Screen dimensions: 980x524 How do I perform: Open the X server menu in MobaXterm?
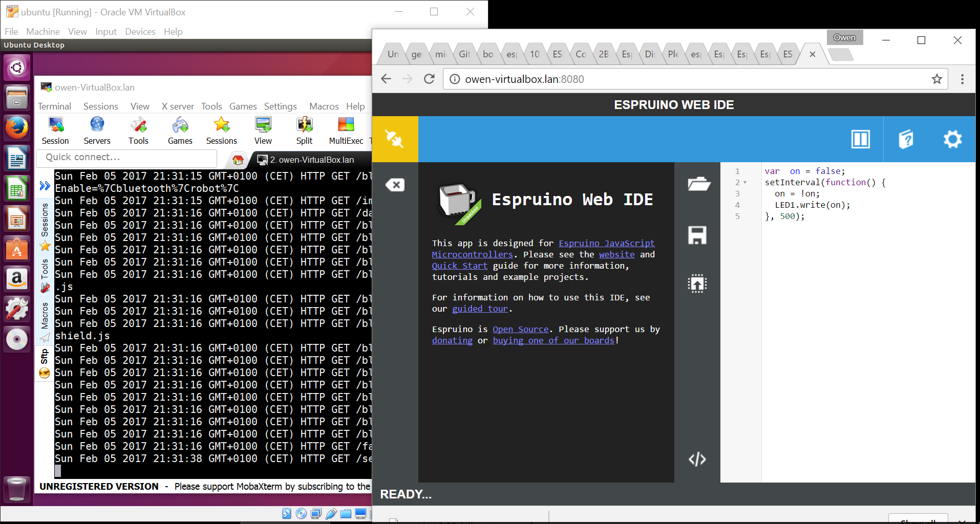(x=178, y=106)
